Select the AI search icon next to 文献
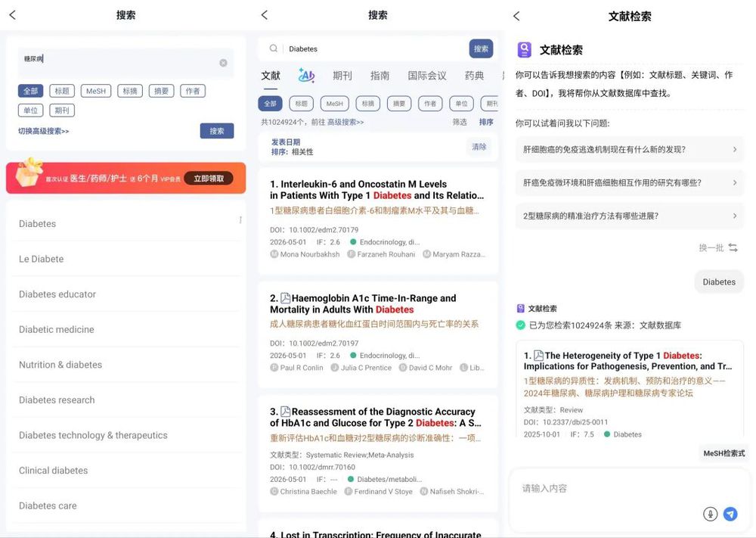The width and height of the screenshot is (756, 538). tap(307, 75)
